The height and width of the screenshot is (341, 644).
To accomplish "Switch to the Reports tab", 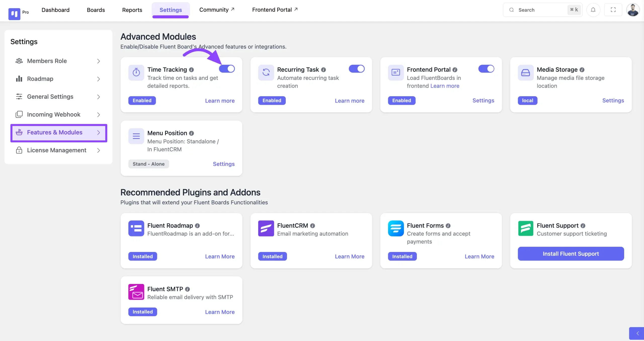I will coord(132,10).
